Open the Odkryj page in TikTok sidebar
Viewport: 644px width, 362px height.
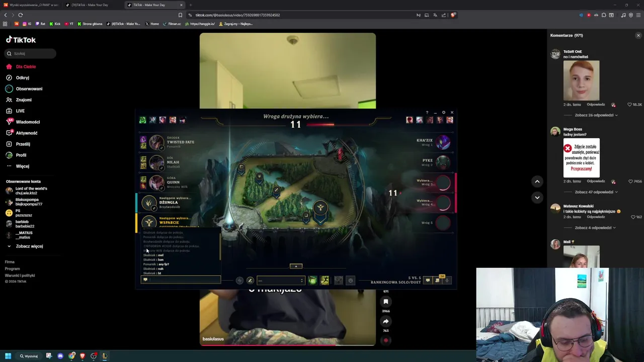tap(18, 77)
